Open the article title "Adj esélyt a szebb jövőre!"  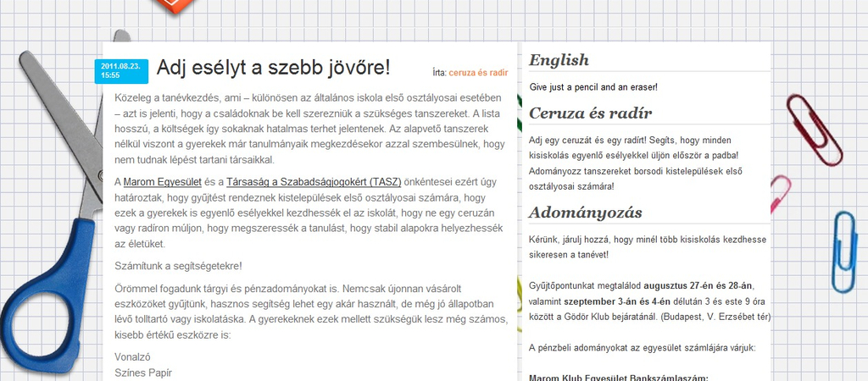coord(274,68)
